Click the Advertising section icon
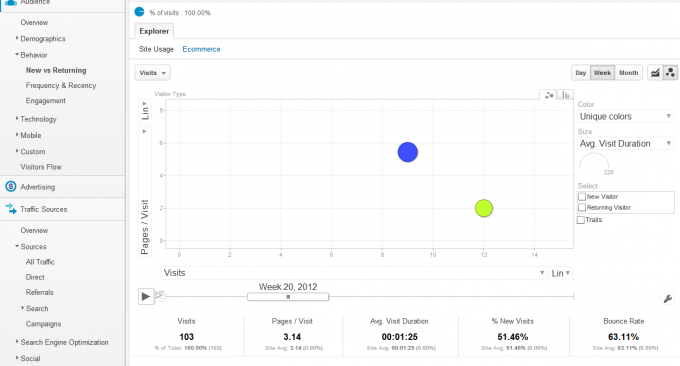The height and width of the screenshot is (366, 680). click(10, 186)
